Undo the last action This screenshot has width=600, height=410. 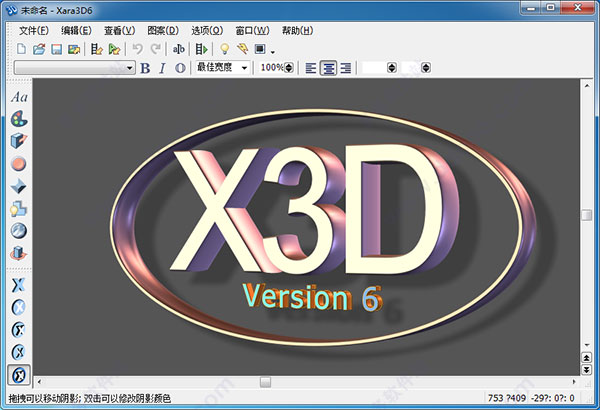click(x=137, y=49)
